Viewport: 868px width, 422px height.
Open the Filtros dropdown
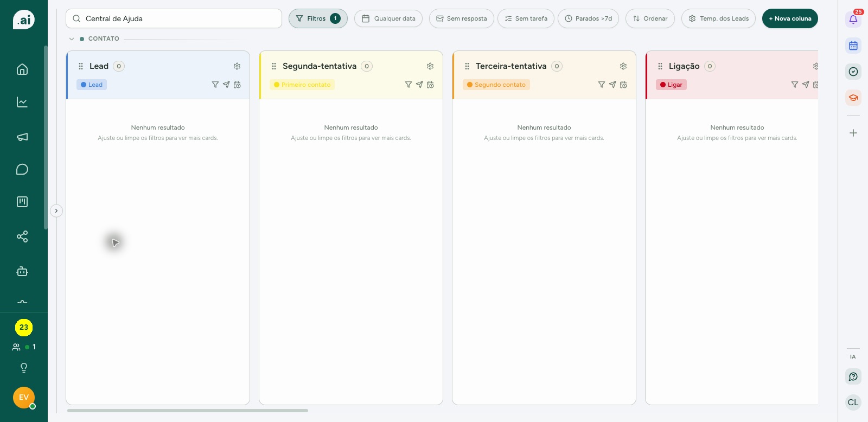(318, 18)
